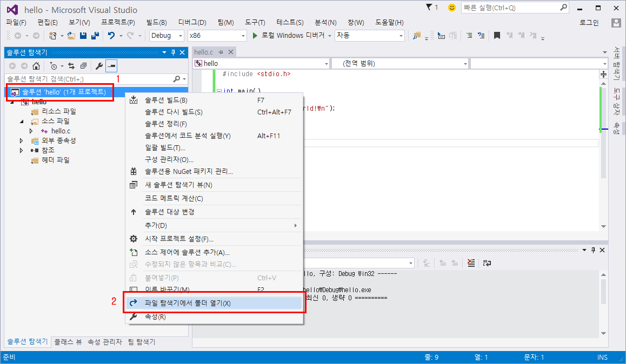The width and height of the screenshot is (626, 364).
Task: Click the new project toolbar icon
Action: coord(52,36)
